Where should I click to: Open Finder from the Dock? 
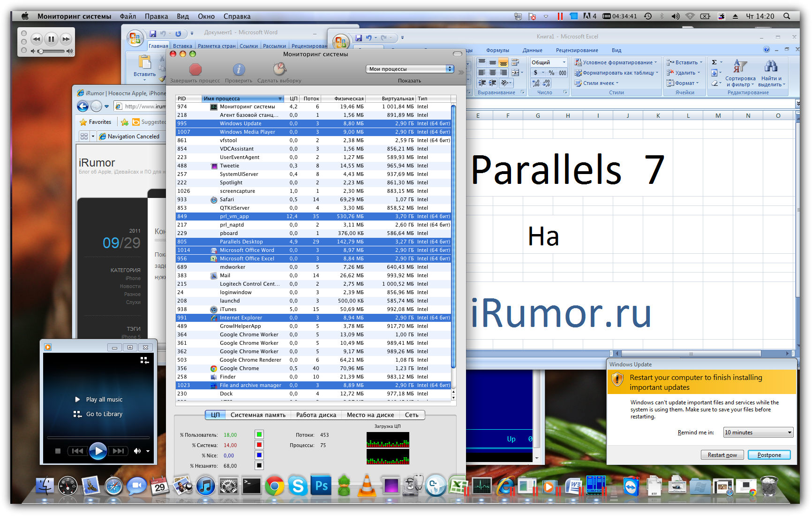click(x=45, y=486)
